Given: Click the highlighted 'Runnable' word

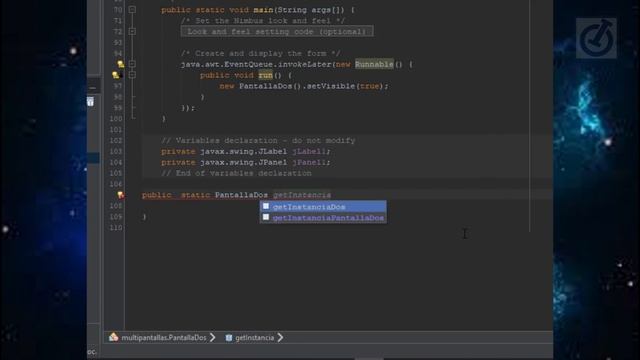Looking at the screenshot, I should pos(374,64).
